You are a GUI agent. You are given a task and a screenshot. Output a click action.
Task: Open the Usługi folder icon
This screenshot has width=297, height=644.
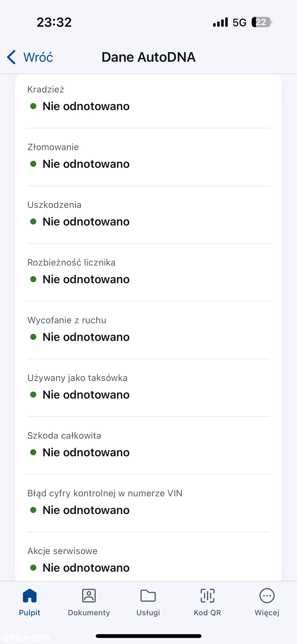[x=148, y=596]
